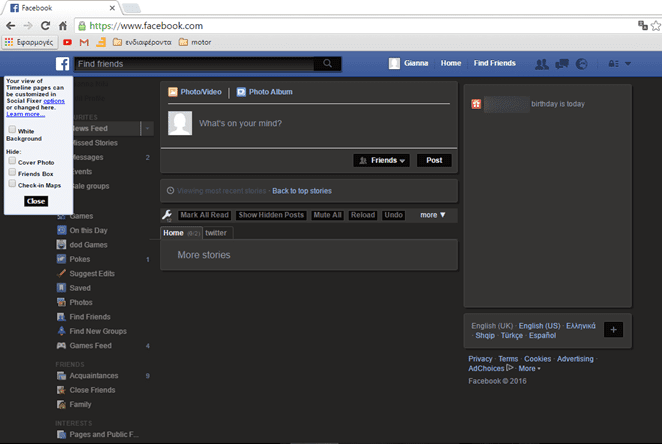This screenshot has height=444, width=662.
Task: Click the Photos sidebar icon
Action: [62, 302]
